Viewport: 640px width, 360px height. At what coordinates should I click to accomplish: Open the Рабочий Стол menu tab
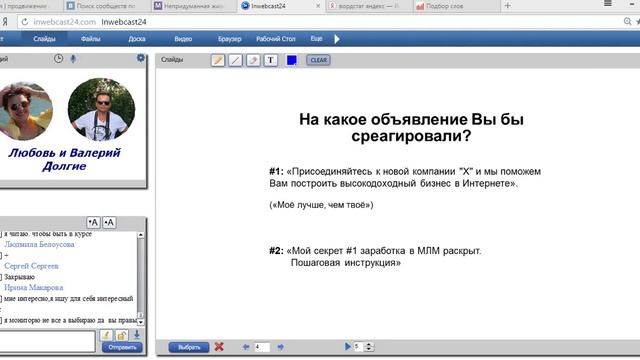point(276,39)
